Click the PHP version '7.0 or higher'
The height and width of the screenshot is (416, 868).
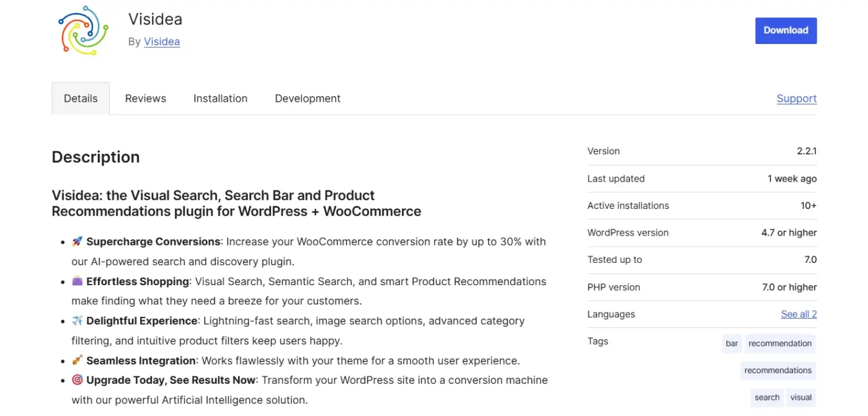[x=789, y=287]
